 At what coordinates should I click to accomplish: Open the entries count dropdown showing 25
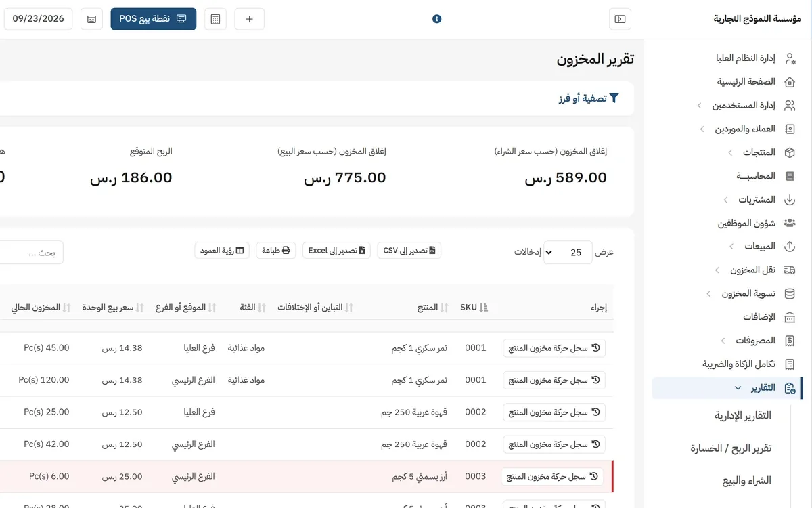pyautogui.click(x=568, y=252)
